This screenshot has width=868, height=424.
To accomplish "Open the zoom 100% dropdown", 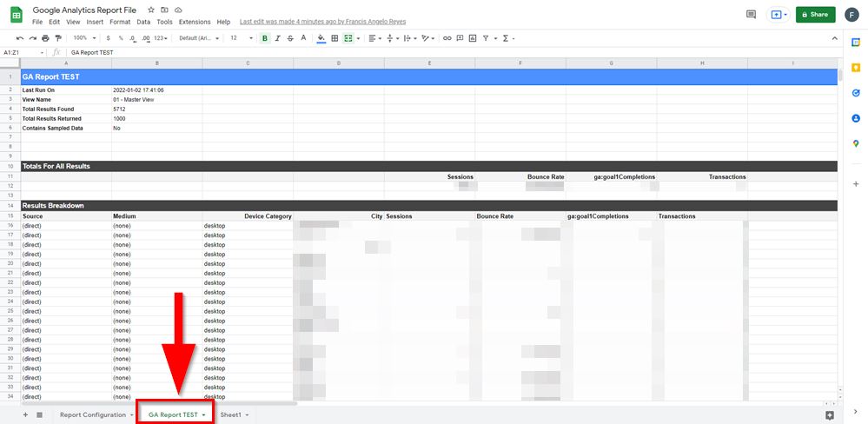I will click(84, 38).
